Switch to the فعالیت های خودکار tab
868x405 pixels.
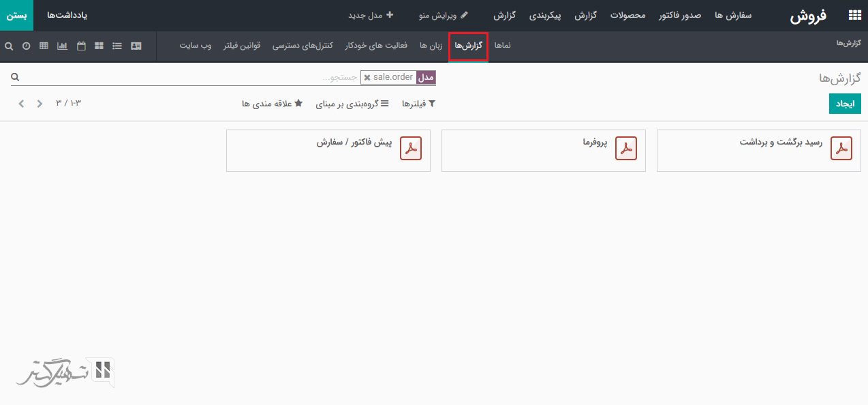point(376,46)
